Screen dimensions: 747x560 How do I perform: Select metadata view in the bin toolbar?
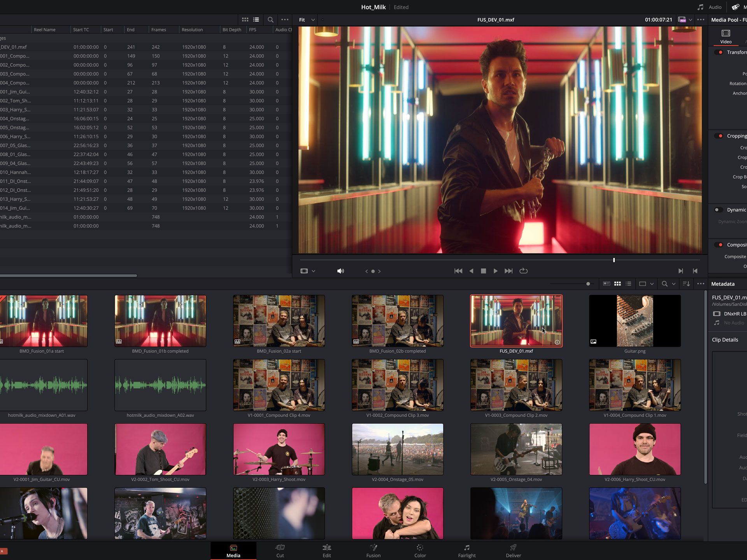pyautogui.click(x=606, y=283)
